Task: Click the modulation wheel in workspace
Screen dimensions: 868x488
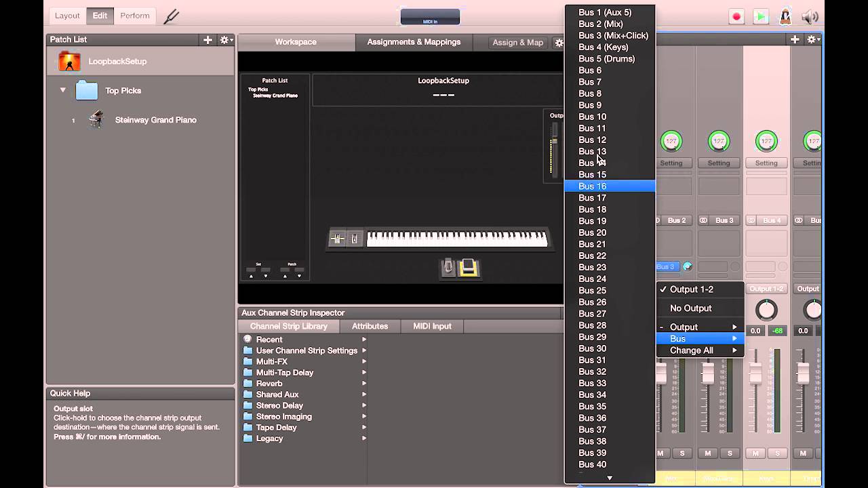Action: (x=354, y=239)
